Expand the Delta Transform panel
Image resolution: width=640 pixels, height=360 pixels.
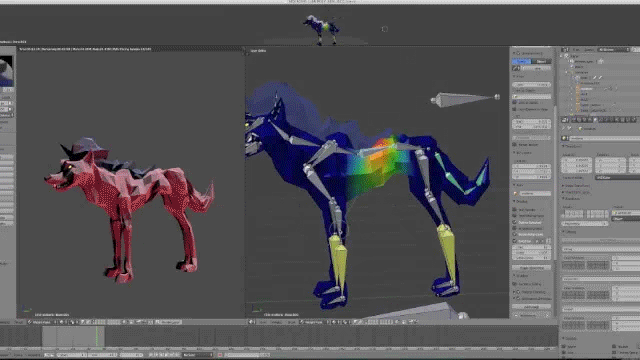(x=575, y=186)
